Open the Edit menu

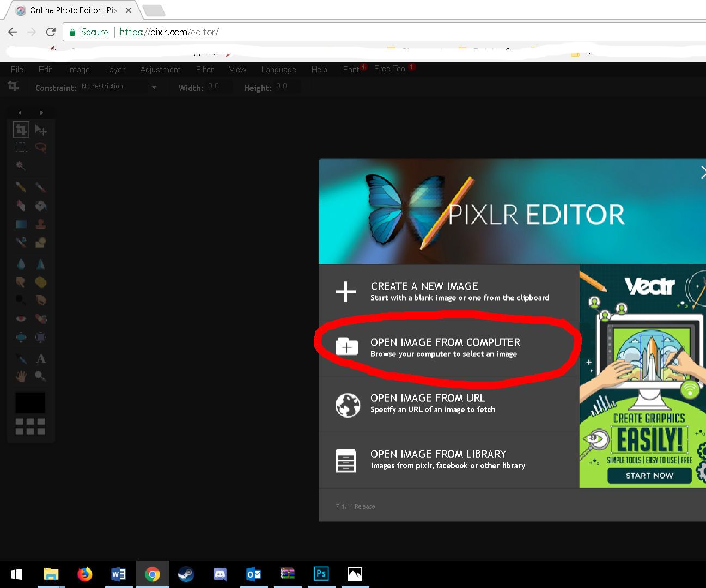click(x=45, y=70)
